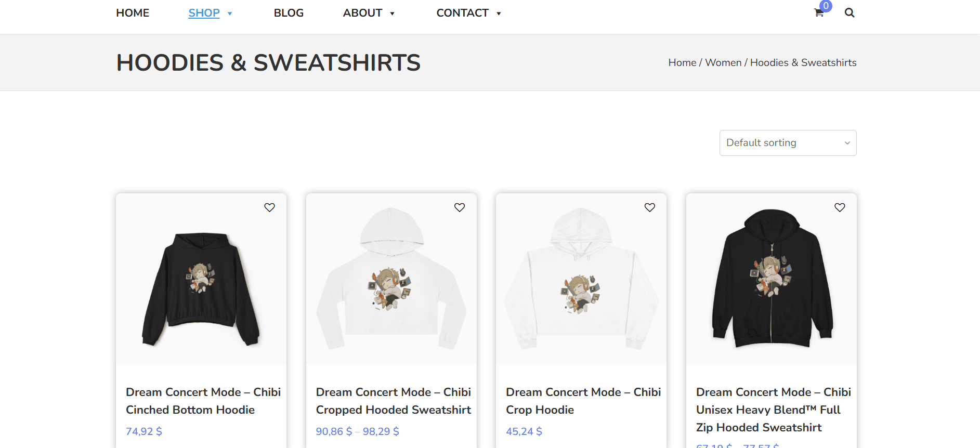
Task: Click the Home breadcrumb link
Action: click(x=682, y=63)
